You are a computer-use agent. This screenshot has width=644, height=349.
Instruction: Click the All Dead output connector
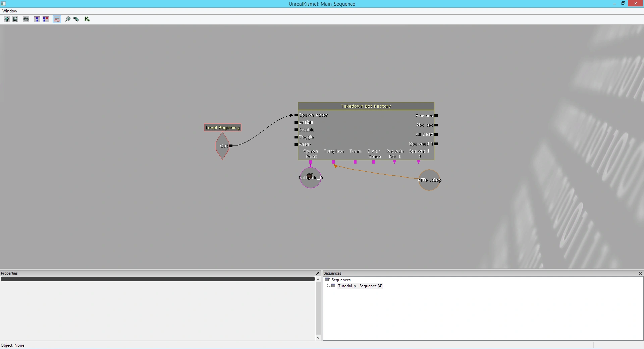pyautogui.click(x=436, y=134)
